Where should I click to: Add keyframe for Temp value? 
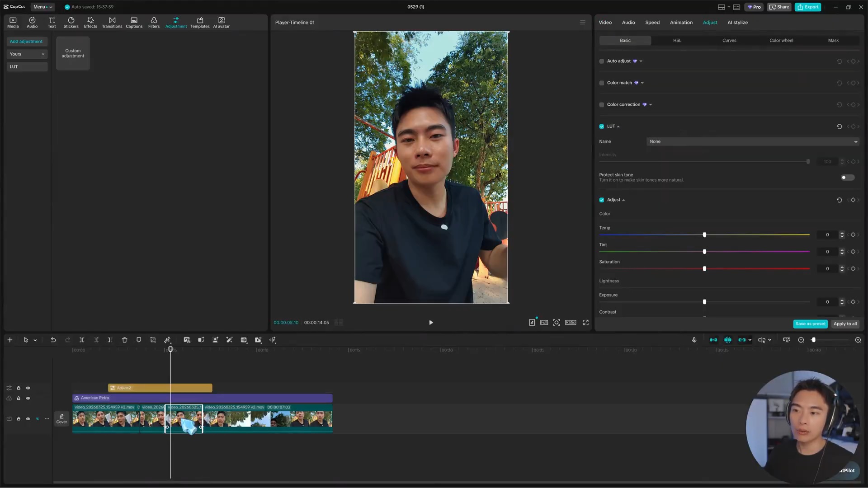pyautogui.click(x=853, y=235)
